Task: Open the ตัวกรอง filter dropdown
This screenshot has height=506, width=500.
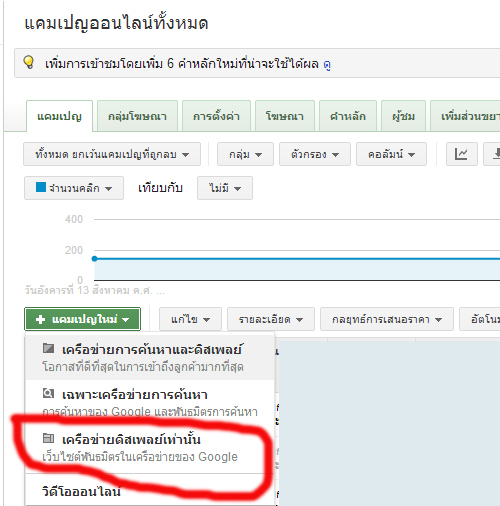Action: tap(315, 154)
